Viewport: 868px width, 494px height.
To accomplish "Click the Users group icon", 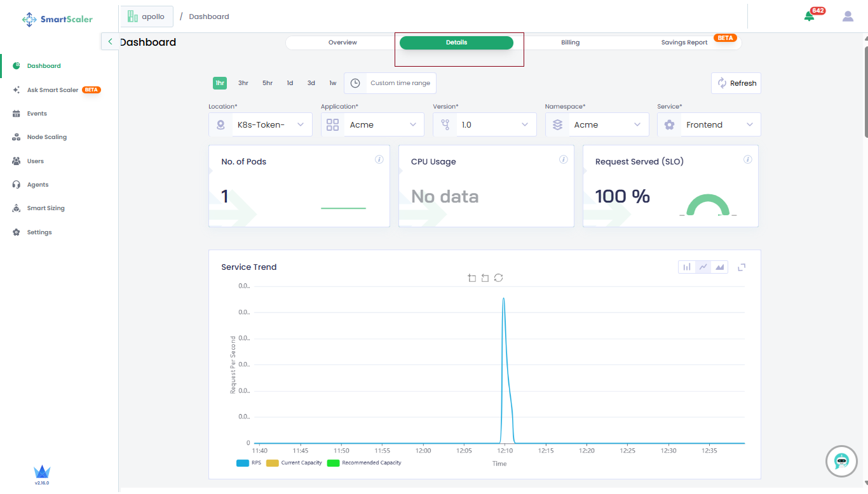I will pos(17,161).
